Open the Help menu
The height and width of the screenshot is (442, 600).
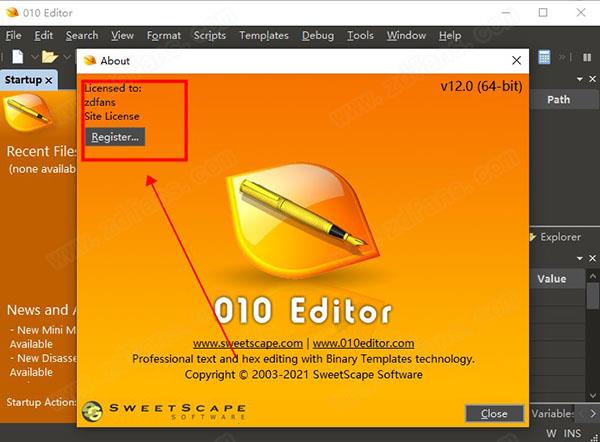click(x=450, y=36)
